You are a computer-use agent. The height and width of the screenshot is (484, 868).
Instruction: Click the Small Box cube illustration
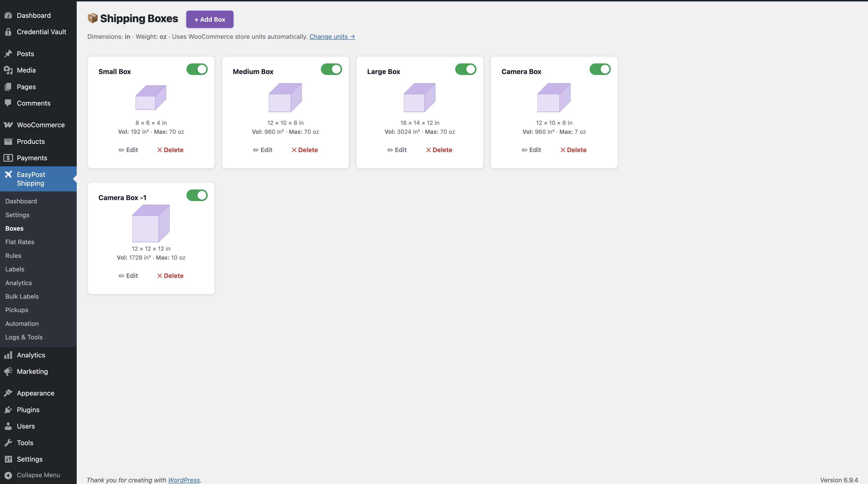[151, 98]
